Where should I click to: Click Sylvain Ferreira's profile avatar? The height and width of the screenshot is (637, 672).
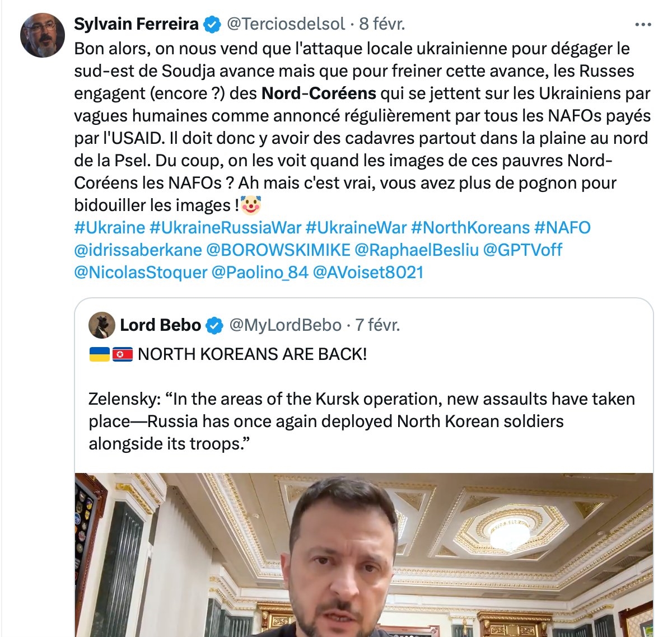(x=43, y=35)
